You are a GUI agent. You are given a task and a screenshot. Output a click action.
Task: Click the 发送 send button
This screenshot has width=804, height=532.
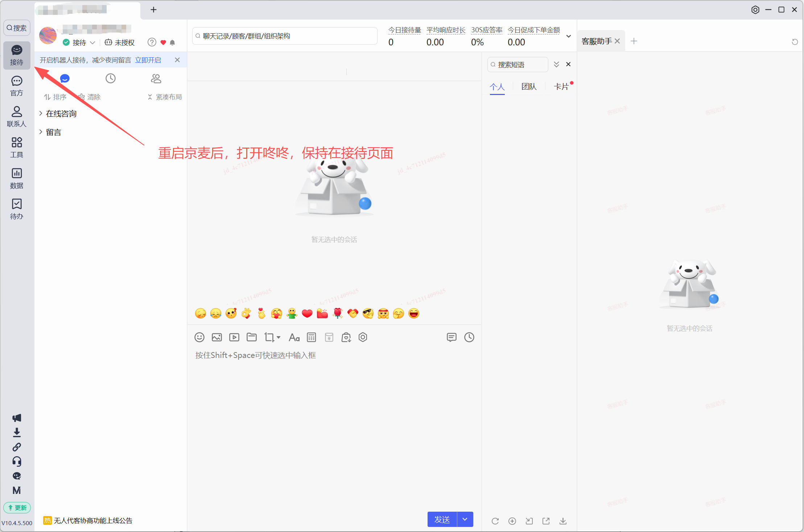(x=442, y=519)
